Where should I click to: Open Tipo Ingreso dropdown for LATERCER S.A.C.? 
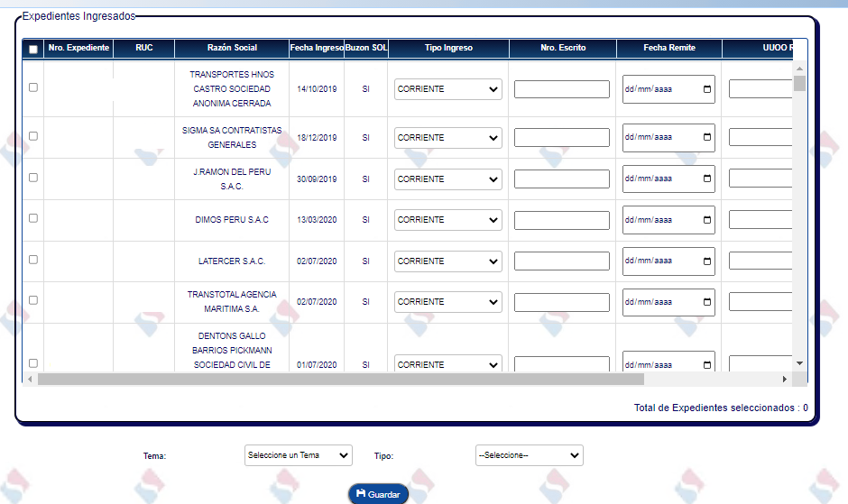click(x=447, y=261)
